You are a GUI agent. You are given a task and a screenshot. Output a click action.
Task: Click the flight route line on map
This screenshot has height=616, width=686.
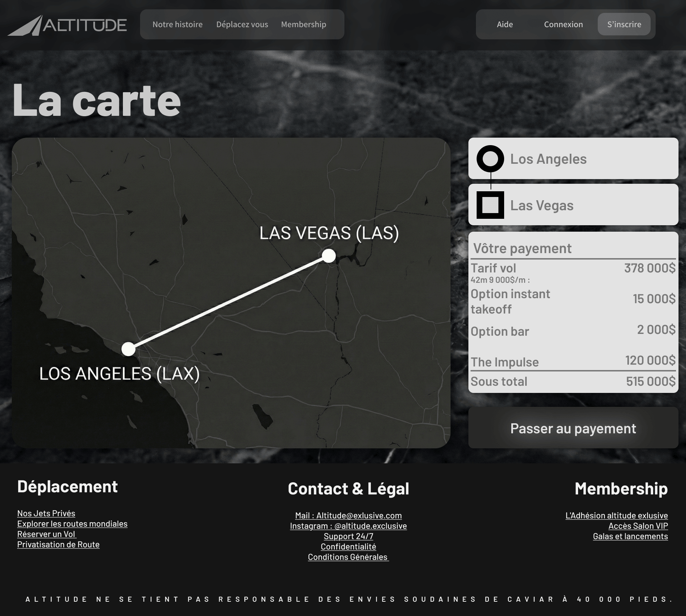(x=229, y=302)
